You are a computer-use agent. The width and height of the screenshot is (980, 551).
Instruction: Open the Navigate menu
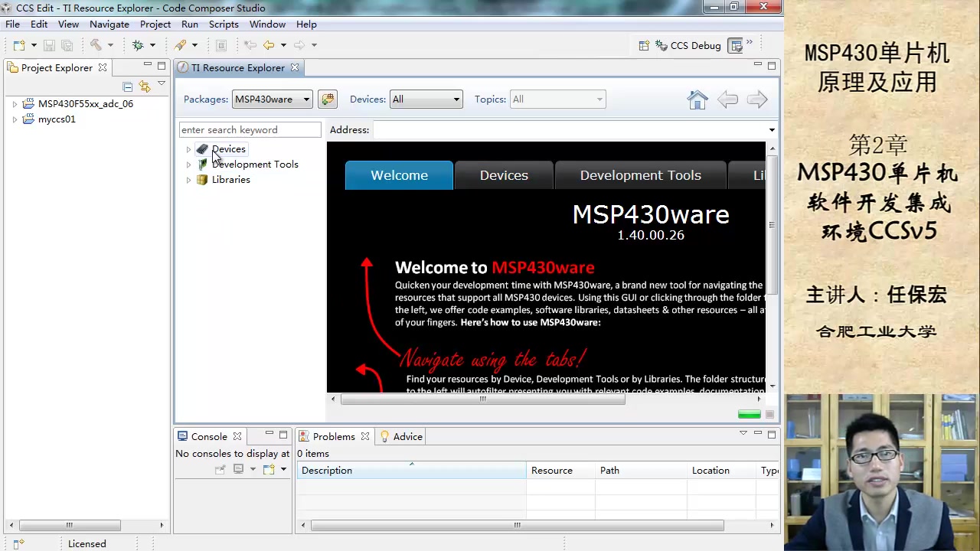pyautogui.click(x=109, y=24)
